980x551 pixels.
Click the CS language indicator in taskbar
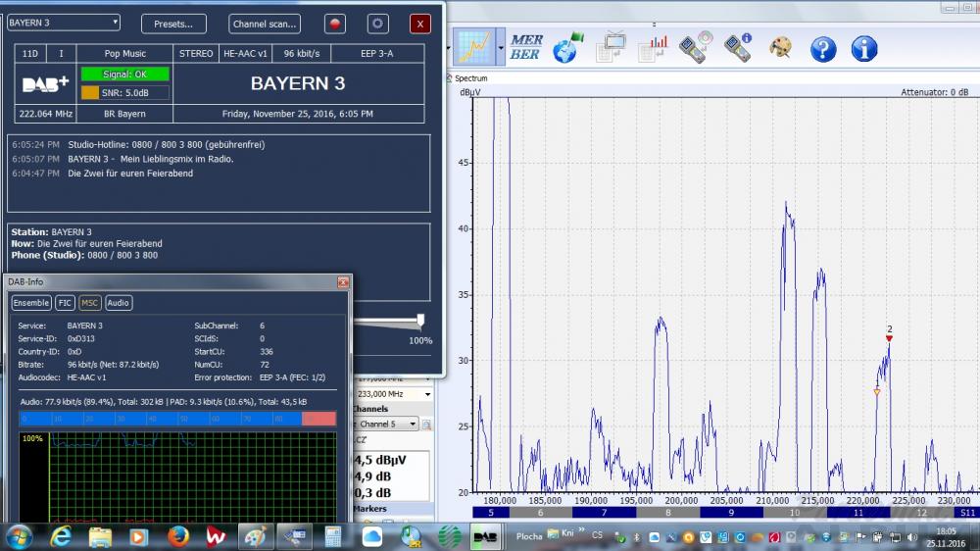point(597,535)
